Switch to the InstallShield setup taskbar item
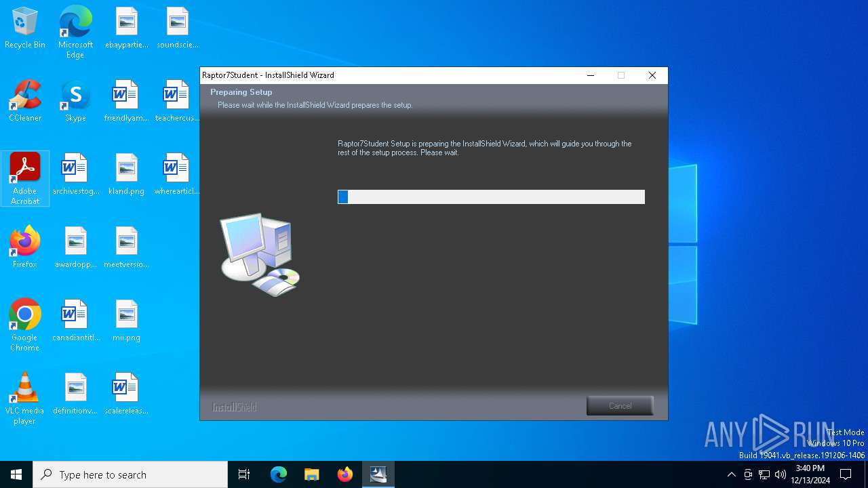Image resolution: width=868 pixels, height=488 pixels. click(378, 474)
